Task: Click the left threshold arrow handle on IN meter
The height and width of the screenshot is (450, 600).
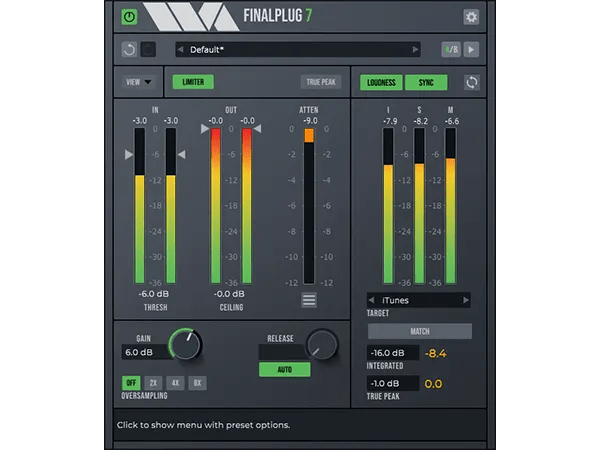Action: point(129,155)
